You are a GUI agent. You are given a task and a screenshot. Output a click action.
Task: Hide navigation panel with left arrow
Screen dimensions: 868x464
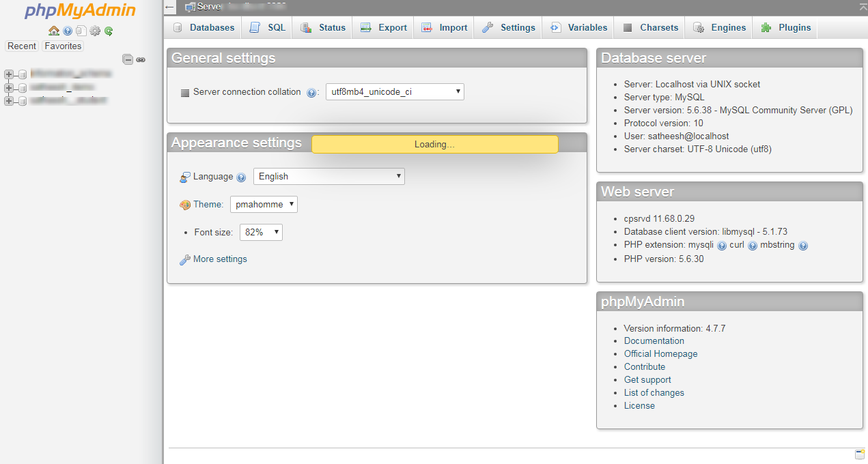point(170,8)
